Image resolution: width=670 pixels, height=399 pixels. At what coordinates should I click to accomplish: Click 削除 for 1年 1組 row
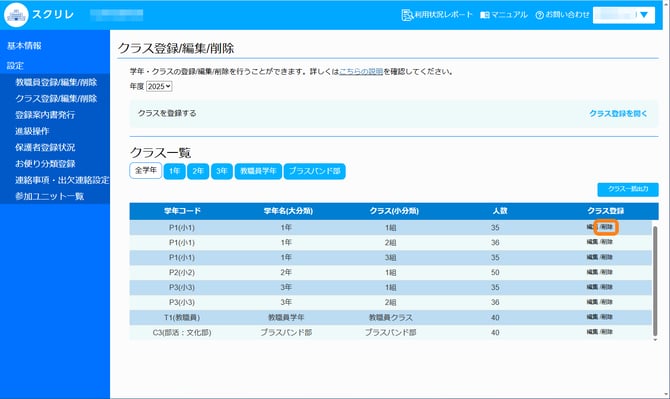pyautogui.click(x=607, y=227)
